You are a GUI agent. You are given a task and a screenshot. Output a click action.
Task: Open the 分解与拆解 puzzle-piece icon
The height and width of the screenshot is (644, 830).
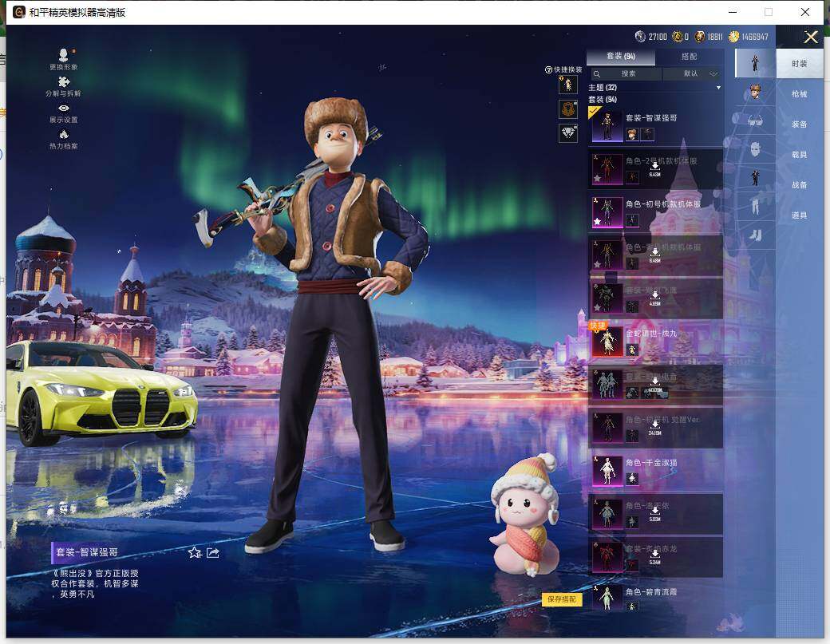pyautogui.click(x=64, y=82)
